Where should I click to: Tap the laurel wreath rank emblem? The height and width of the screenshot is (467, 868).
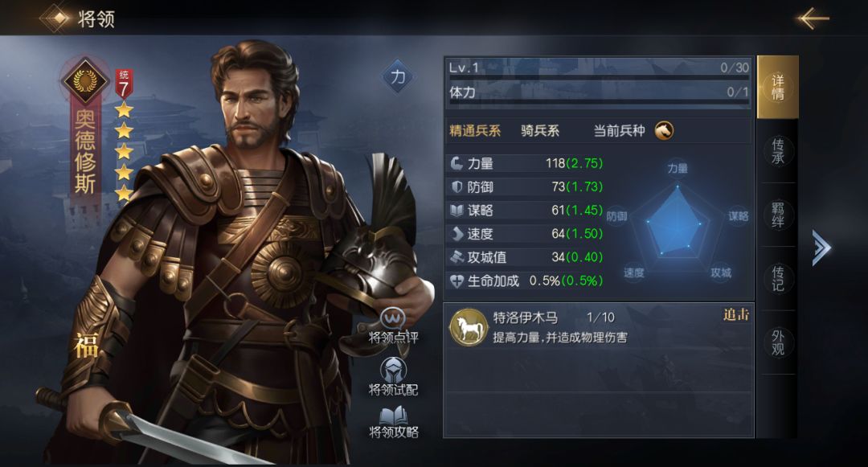coord(84,80)
